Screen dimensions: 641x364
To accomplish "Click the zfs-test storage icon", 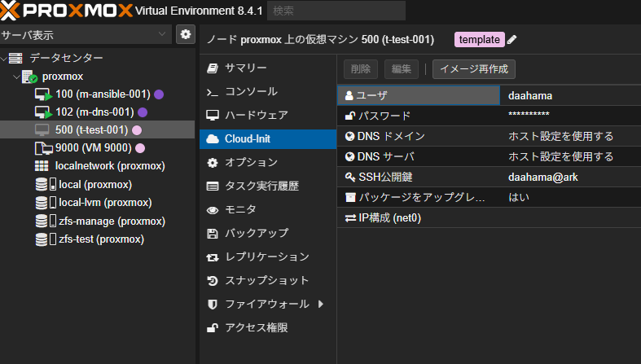I will point(42,239).
